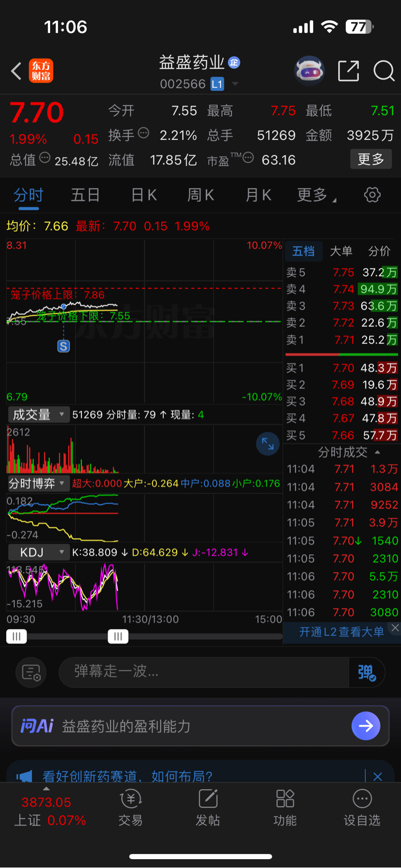This screenshot has width=401, height=868.
Task: Open the 分时博弈 indicator dropdown
Action: coord(38,483)
